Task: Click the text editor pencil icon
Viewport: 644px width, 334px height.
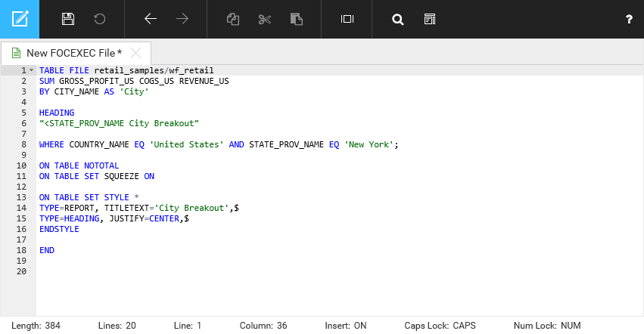Action: click(x=20, y=19)
